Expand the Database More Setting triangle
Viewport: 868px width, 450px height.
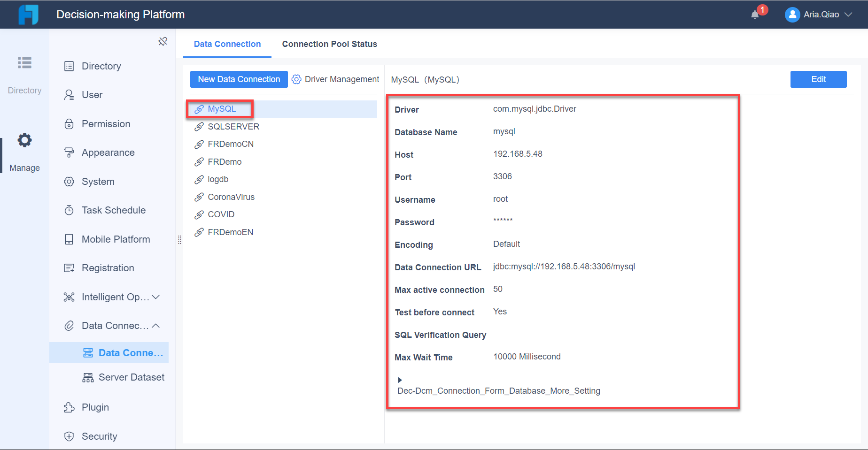pos(400,380)
